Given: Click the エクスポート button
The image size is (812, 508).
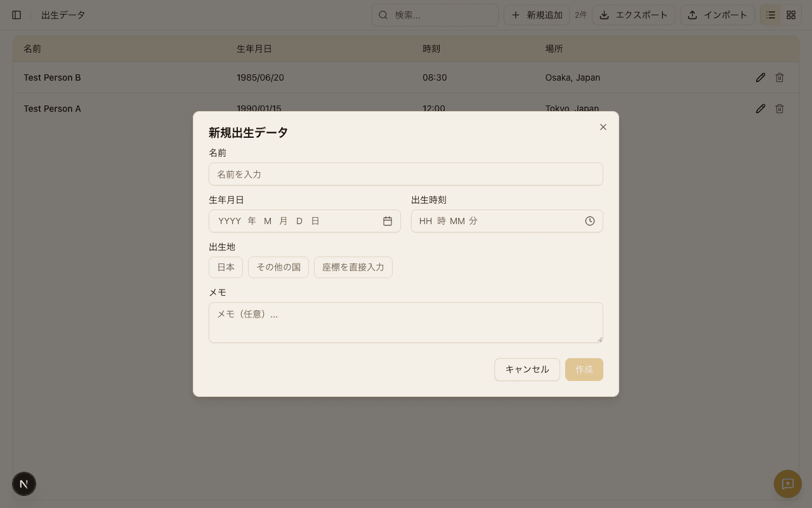Looking at the screenshot, I should coord(633,15).
